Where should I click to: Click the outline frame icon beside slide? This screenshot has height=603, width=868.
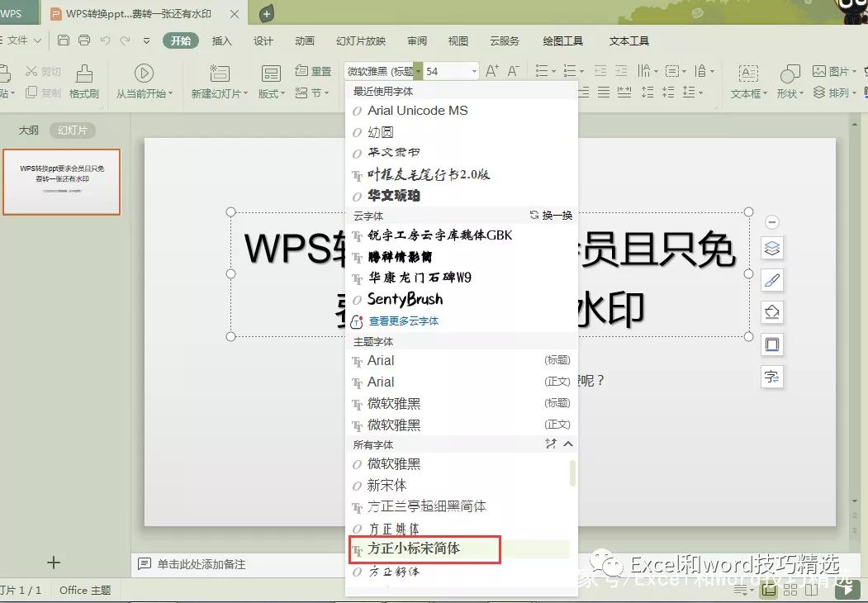point(772,344)
